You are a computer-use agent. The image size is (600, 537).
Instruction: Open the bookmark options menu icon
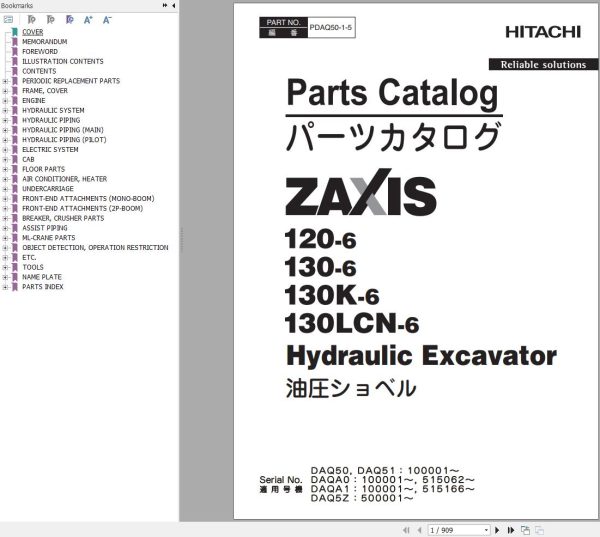pos(8,20)
